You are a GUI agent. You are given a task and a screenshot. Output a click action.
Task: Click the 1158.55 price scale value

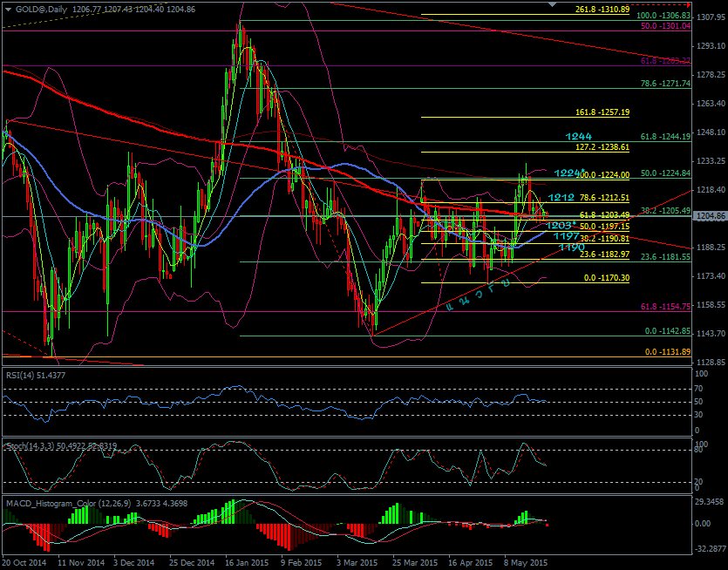click(711, 304)
